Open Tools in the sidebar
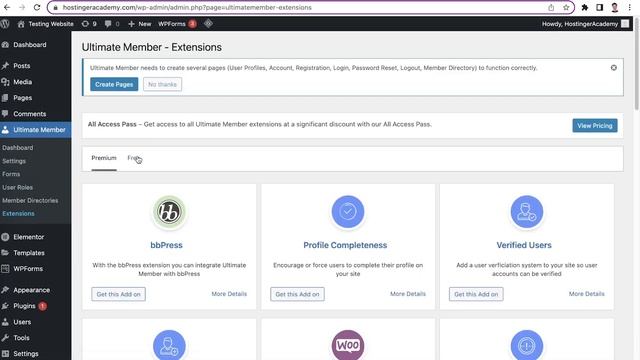 click(21, 338)
